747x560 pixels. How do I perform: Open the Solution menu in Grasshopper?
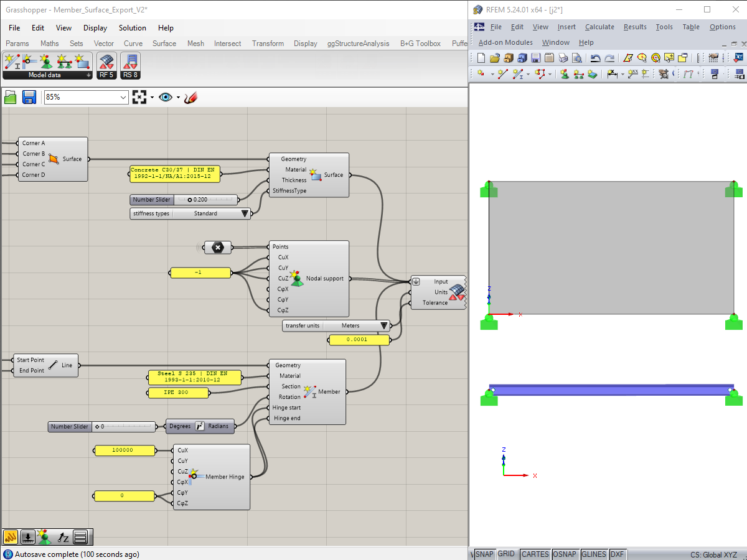(132, 28)
